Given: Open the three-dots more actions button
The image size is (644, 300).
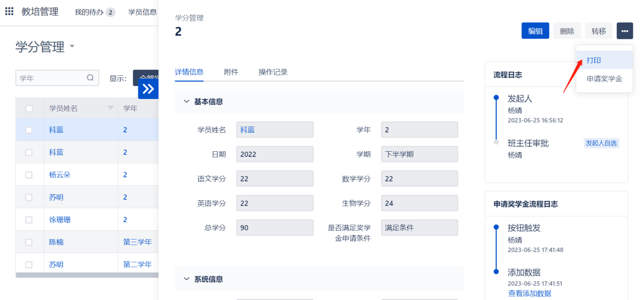Looking at the screenshot, I should click(625, 31).
